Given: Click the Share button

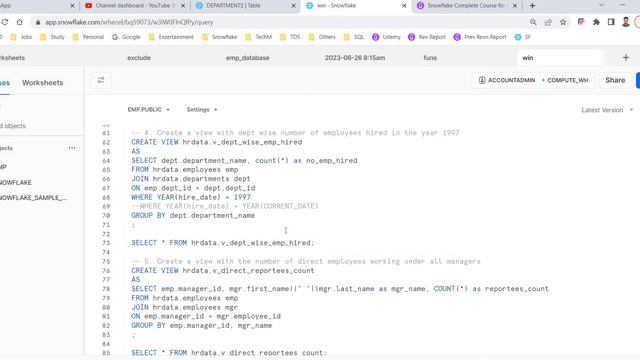Looking at the screenshot, I should [x=615, y=80].
